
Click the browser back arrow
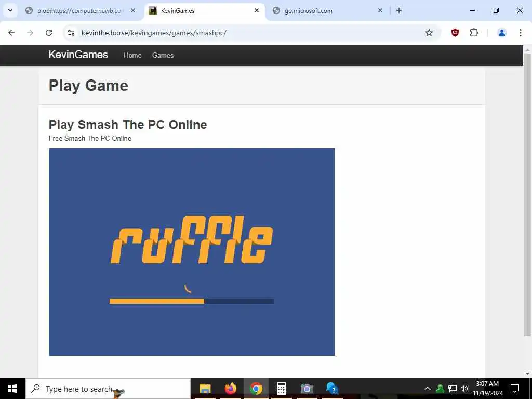click(x=11, y=33)
